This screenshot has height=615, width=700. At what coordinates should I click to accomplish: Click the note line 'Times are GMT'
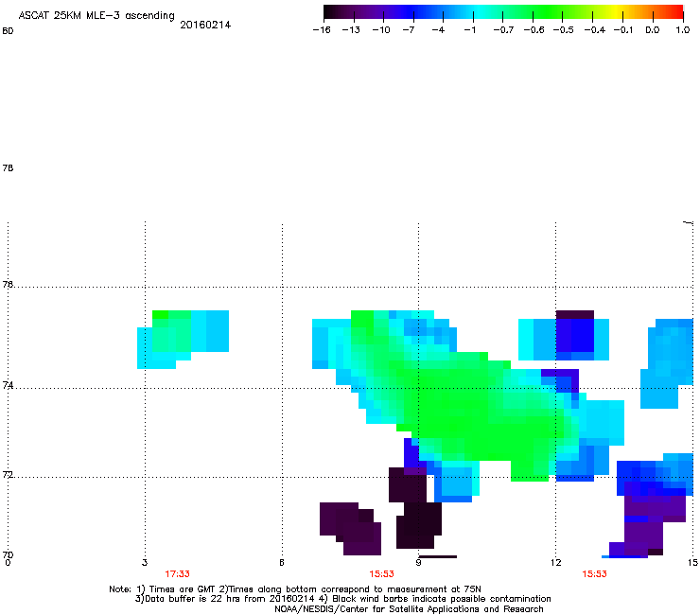183,589
